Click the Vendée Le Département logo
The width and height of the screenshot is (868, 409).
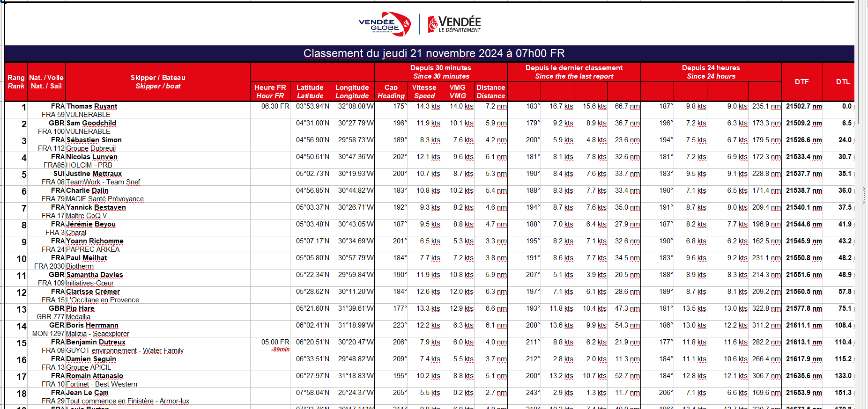[x=454, y=24]
